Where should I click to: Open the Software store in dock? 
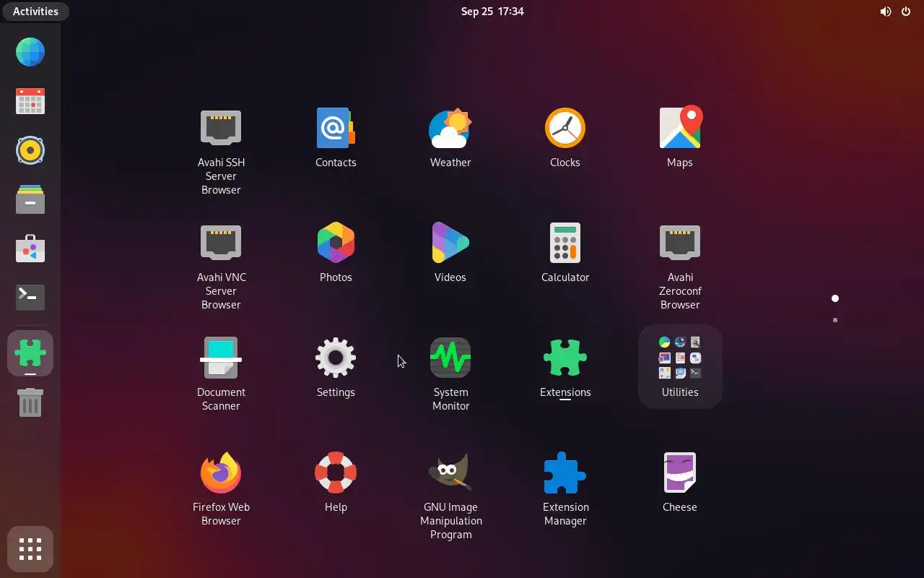(30, 249)
